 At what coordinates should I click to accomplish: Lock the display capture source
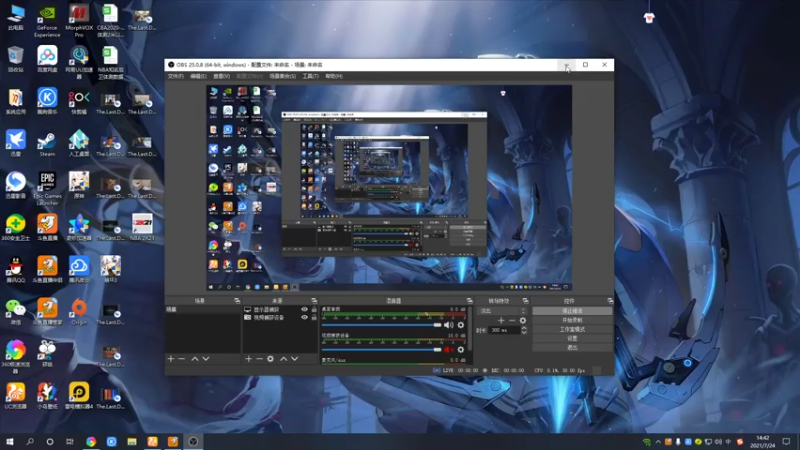tap(314, 310)
